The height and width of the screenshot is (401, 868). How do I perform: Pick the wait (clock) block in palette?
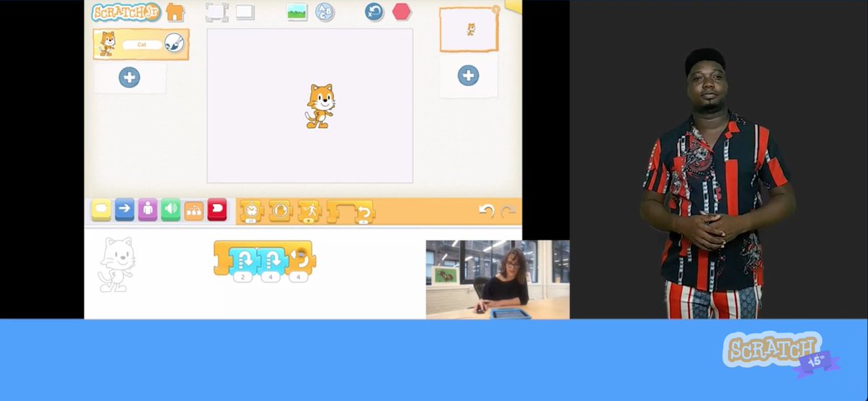[252, 211]
